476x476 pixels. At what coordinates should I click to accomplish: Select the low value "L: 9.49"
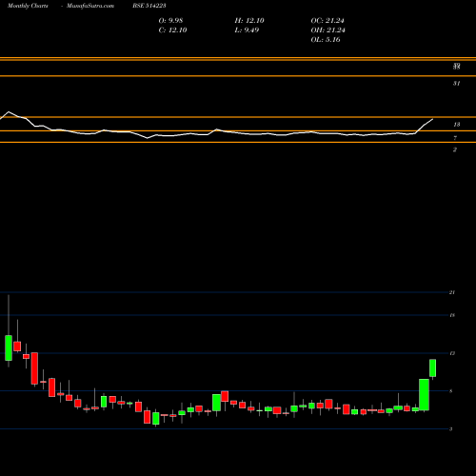(247, 30)
